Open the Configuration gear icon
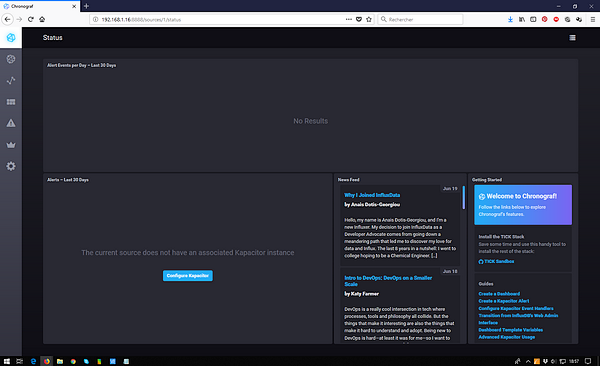 click(x=11, y=166)
